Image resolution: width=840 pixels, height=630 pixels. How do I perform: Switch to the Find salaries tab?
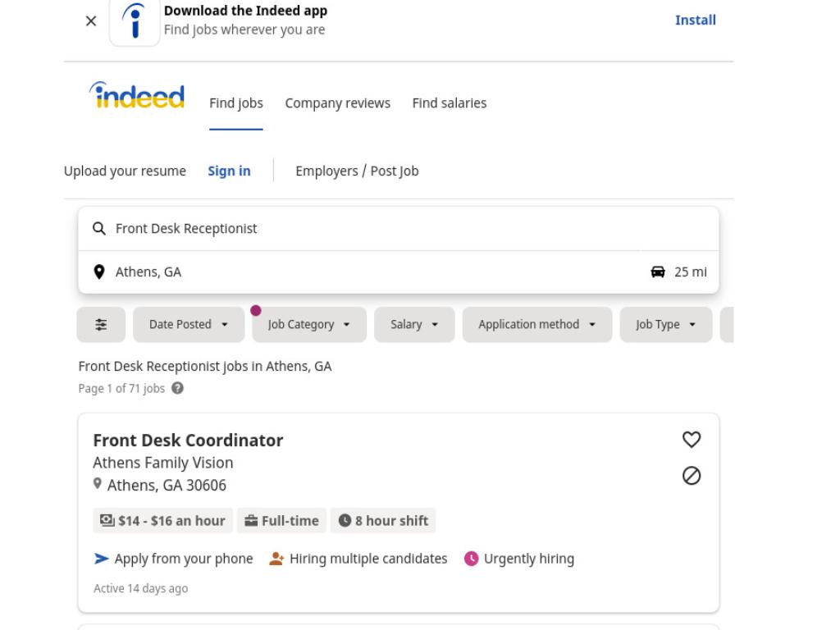click(450, 103)
